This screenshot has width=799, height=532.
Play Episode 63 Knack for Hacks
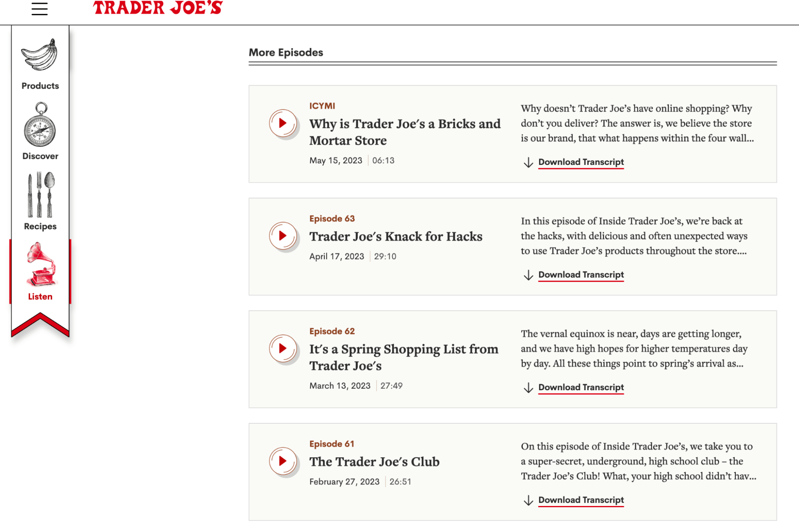point(283,236)
